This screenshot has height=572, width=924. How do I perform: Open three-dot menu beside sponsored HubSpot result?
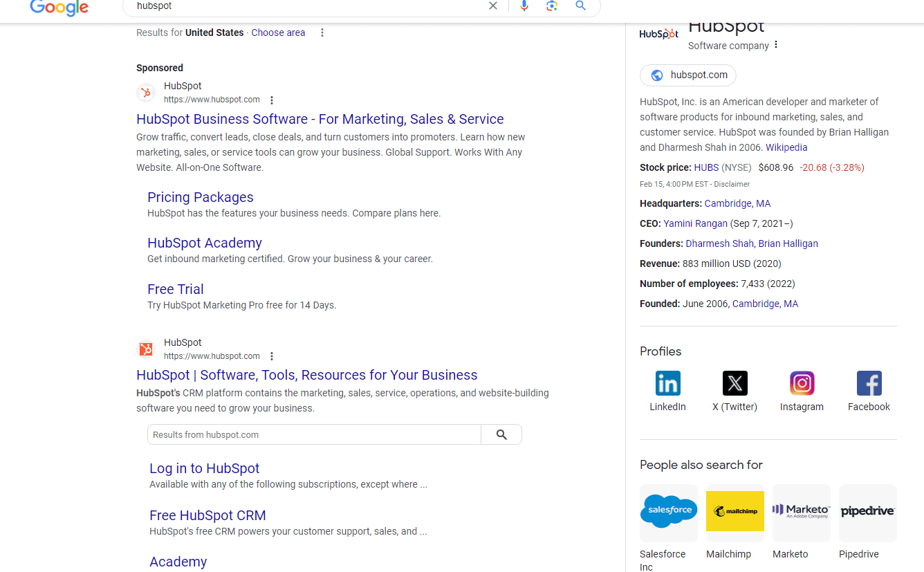point(272,100)
